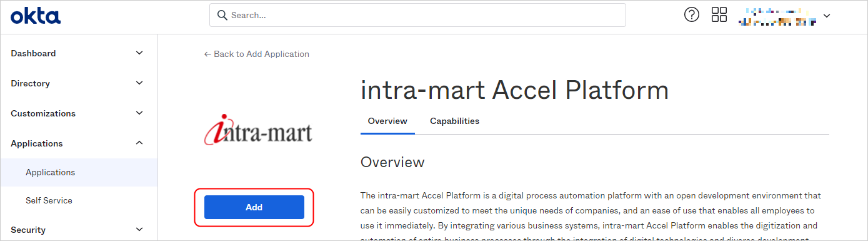Expand the Security section chevron
Image resolution: width=868 pixels, height=241 pixels.
pos(139,230)
